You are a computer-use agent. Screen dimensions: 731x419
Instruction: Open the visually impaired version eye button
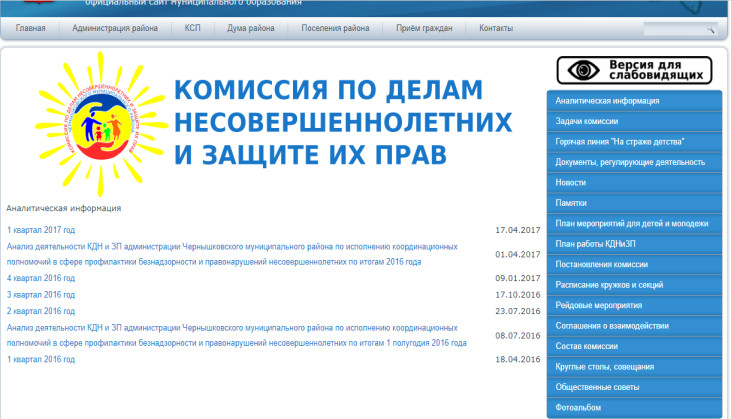[x=634, y=70]
